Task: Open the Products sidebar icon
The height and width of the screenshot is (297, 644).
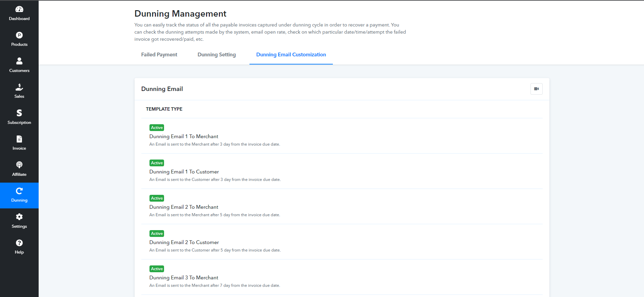Action: click(19, 35)
